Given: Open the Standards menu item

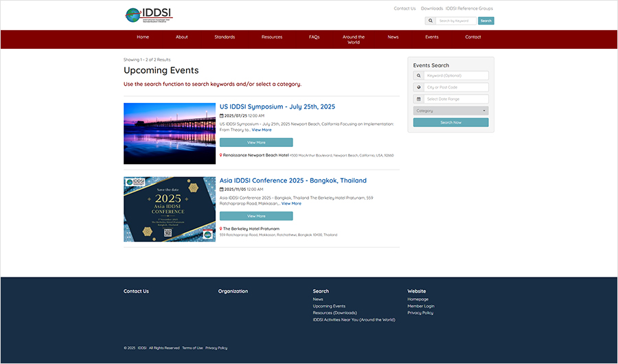Looking at the screenshot, I should click(225, 37).
